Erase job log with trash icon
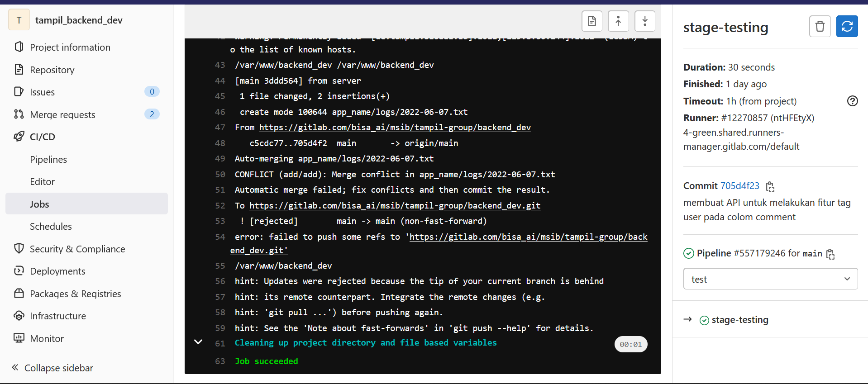 [820, 27]
